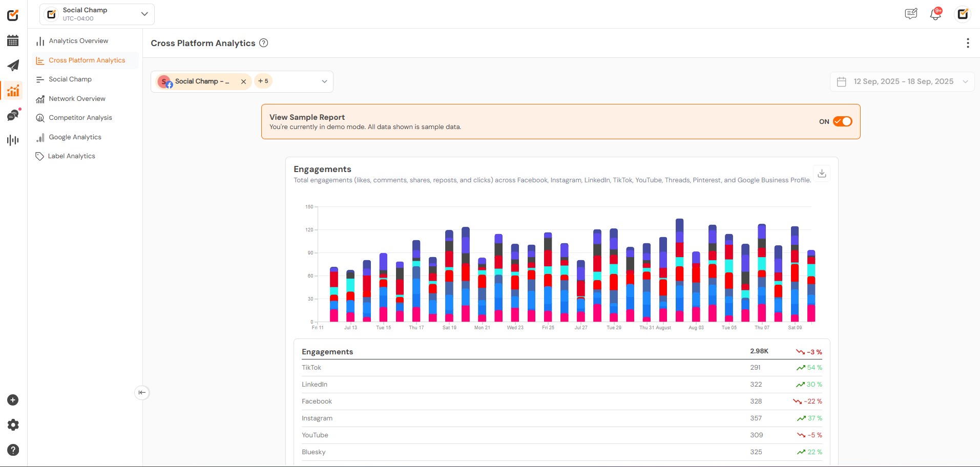980x467 pixels.
Task: Open the Social Champ analytics menu item
Action: tap(70, 79)
